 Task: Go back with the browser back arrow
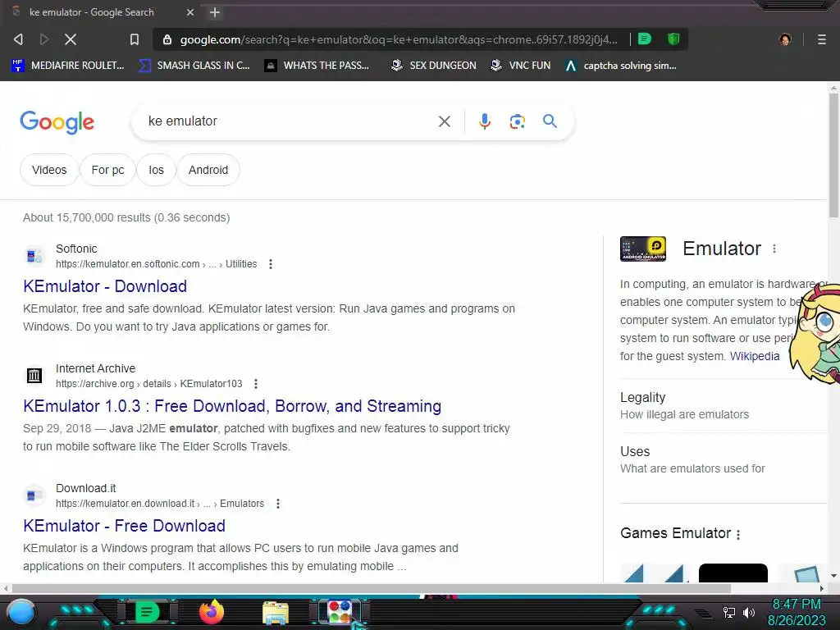(x=19, y=39)
